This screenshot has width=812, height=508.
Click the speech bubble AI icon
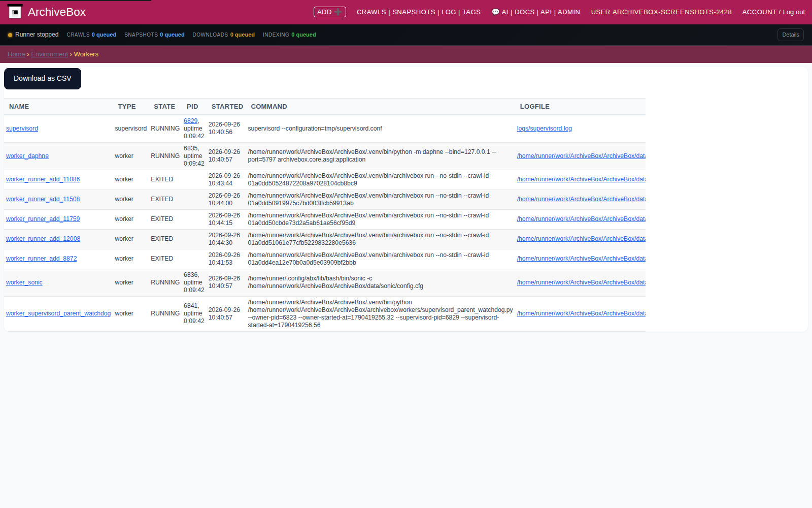point(495,12)
